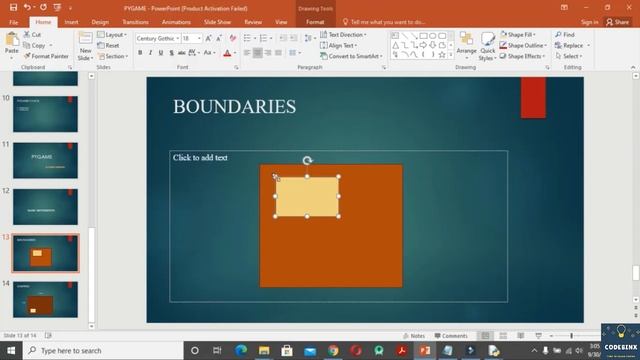
Task: Toggle strikethrough text
Action: tap(182, 53)
